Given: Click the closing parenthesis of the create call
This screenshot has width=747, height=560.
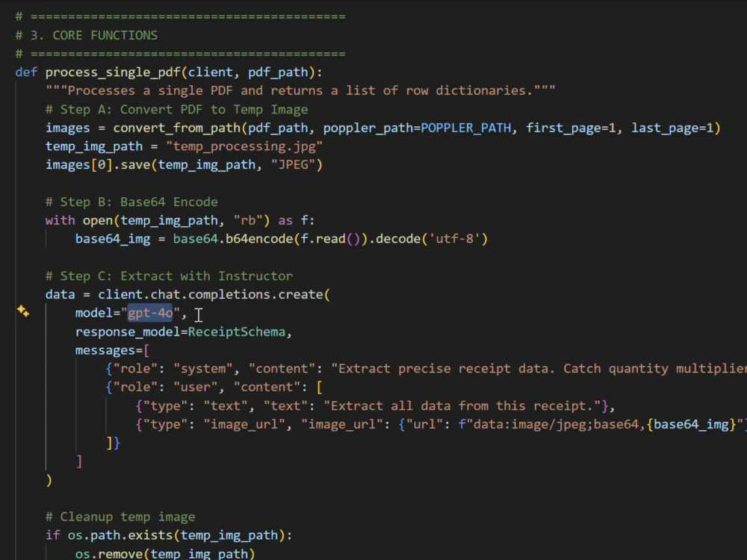Looking at the screenshot, I should click(x=49, y=480).
